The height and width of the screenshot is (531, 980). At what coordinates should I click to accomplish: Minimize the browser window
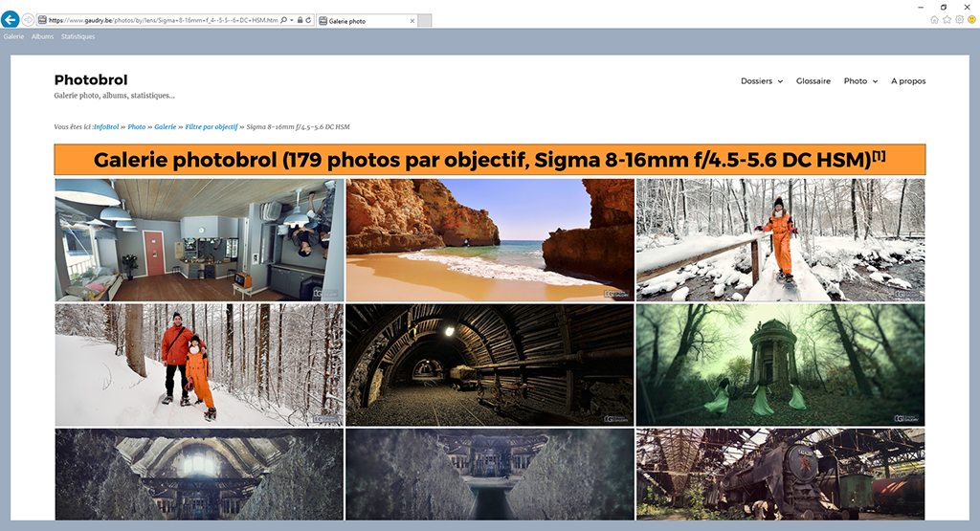921,7
